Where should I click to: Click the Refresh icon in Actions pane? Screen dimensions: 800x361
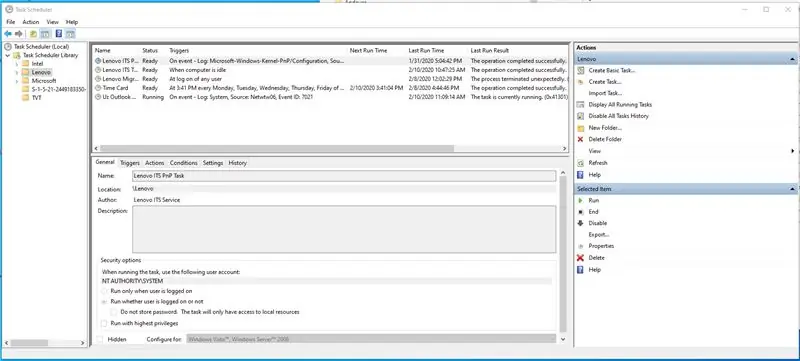click(580, 163)
